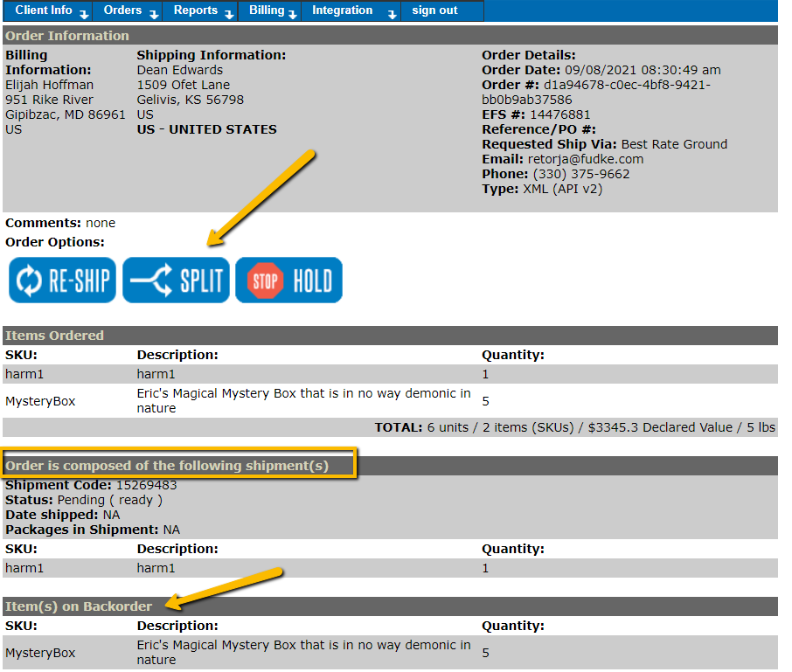The width and height of the screenshot is (792, 672).
Task: Click the order date 09/08/2021 08:30:49 am
Action: (643, 70)
